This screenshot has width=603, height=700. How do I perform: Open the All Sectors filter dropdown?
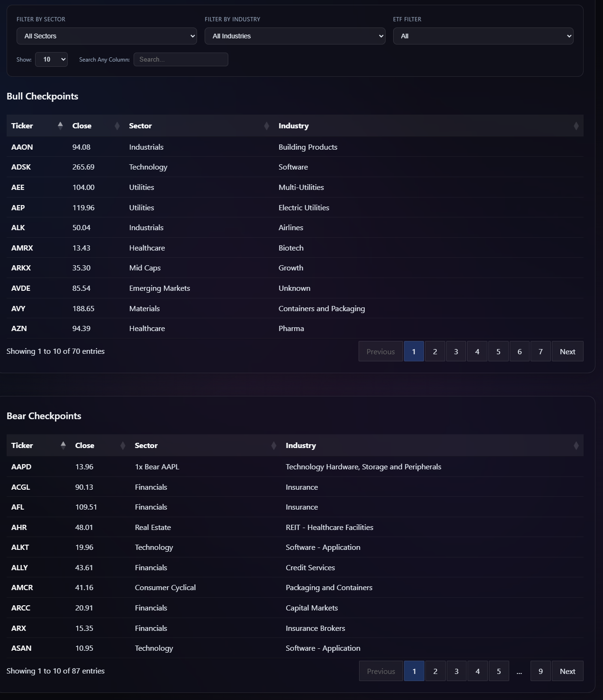[x=107, y=36]
